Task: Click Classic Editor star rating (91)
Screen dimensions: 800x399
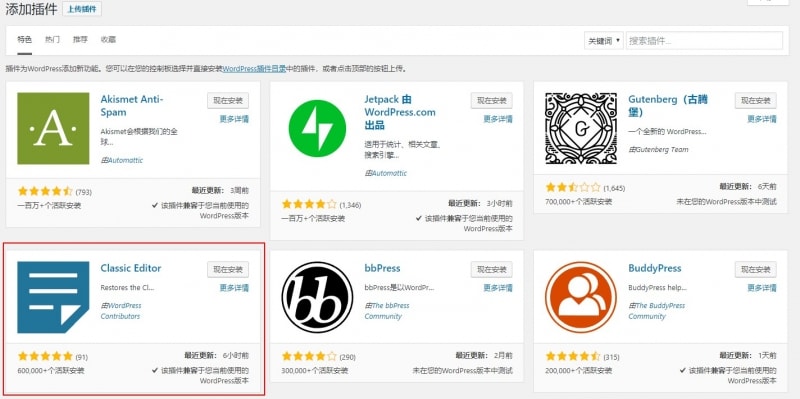Action: (x=53, y=357)
